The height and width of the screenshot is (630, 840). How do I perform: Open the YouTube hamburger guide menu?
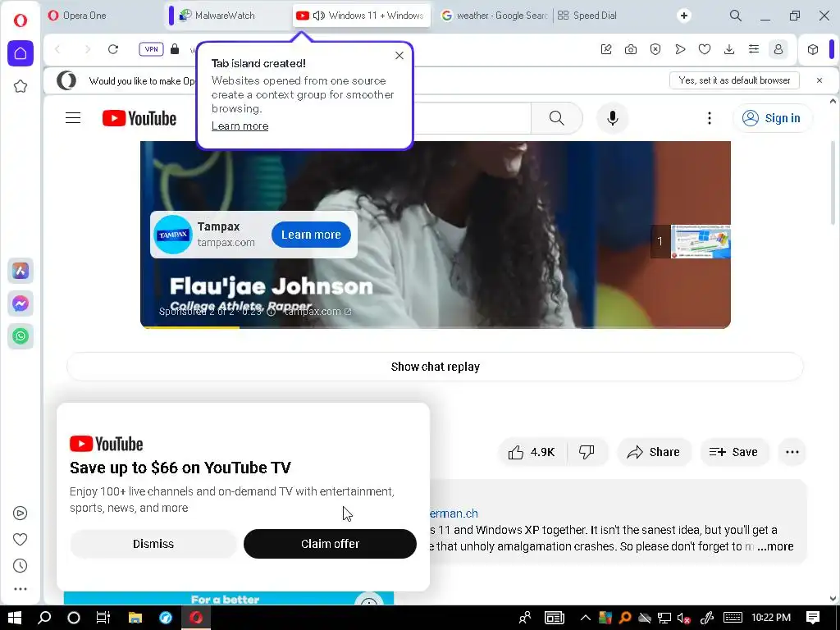tap(73, 118)
